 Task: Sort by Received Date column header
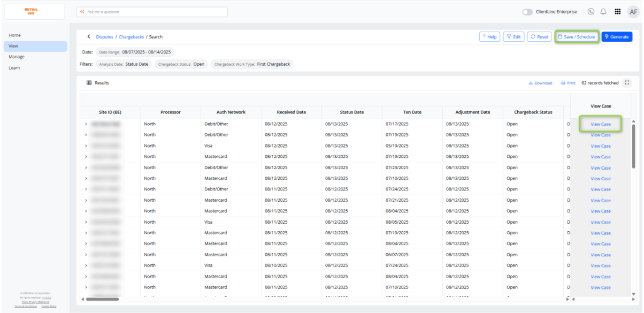pyautogui.click(x=292, y=112)
